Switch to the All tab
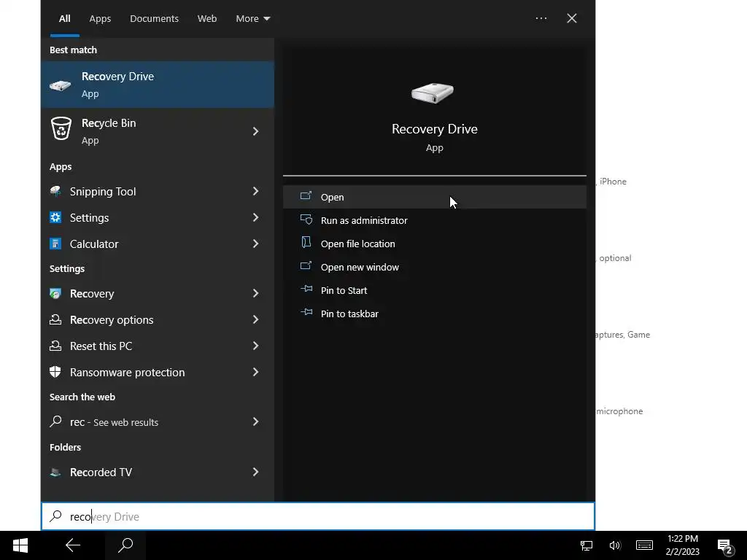 (65, 18)
